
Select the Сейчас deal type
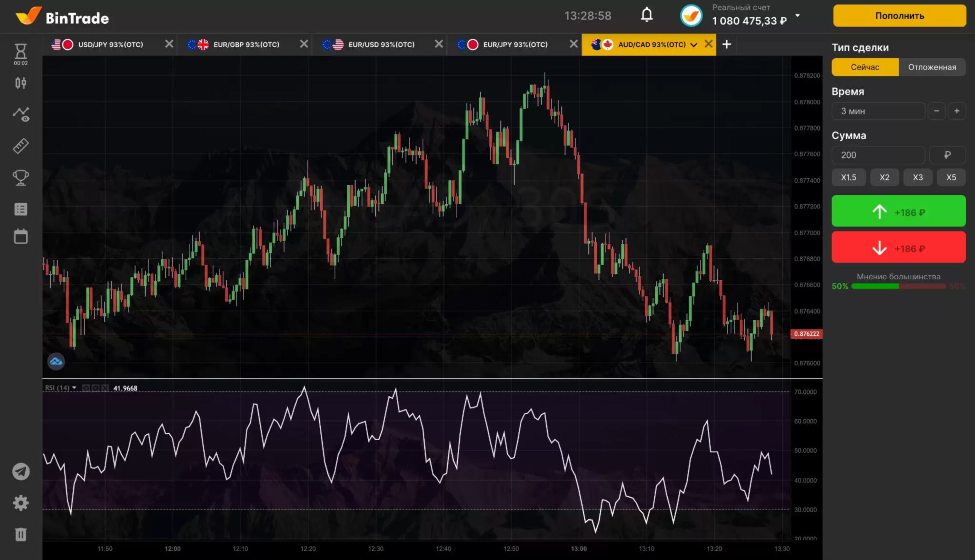(865, 67)
